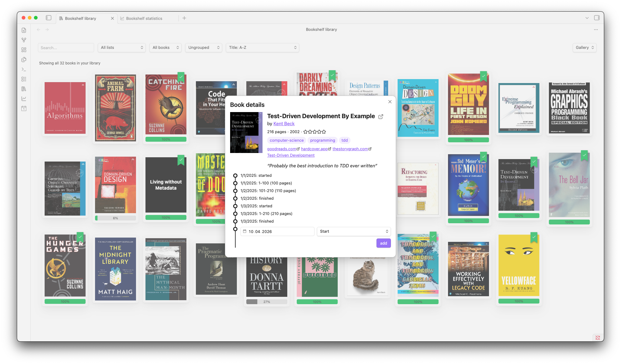Open Bookshelf statistics chart ribbon icon
This screenshot has width=621, height=364.
24,99
